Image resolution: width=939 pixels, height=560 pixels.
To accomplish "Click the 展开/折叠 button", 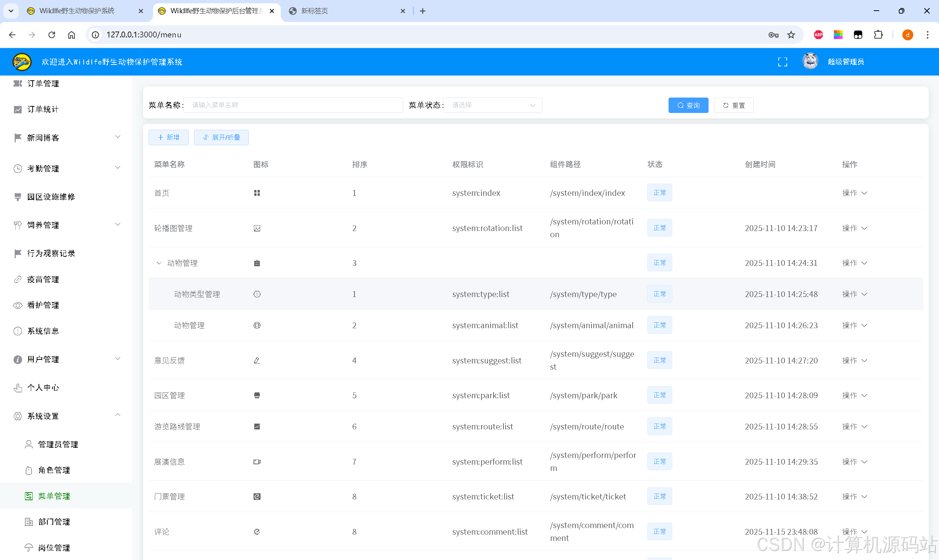I will point(221,138).
